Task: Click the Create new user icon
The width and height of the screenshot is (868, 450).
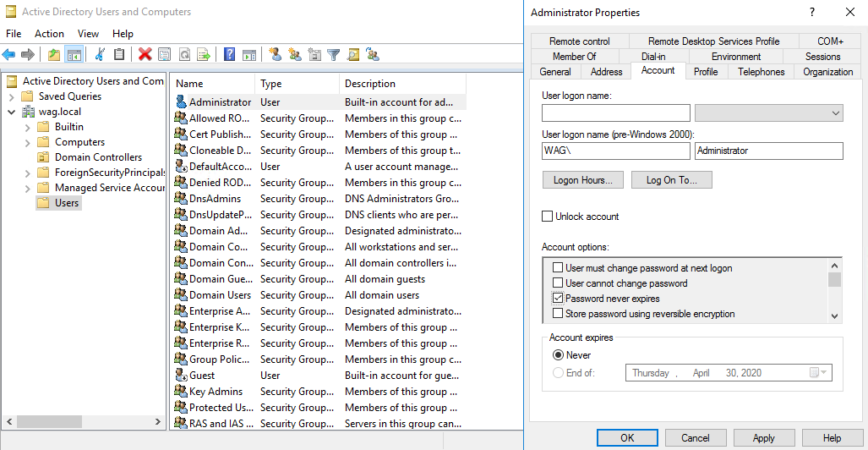Action: (x=276, y=54)
